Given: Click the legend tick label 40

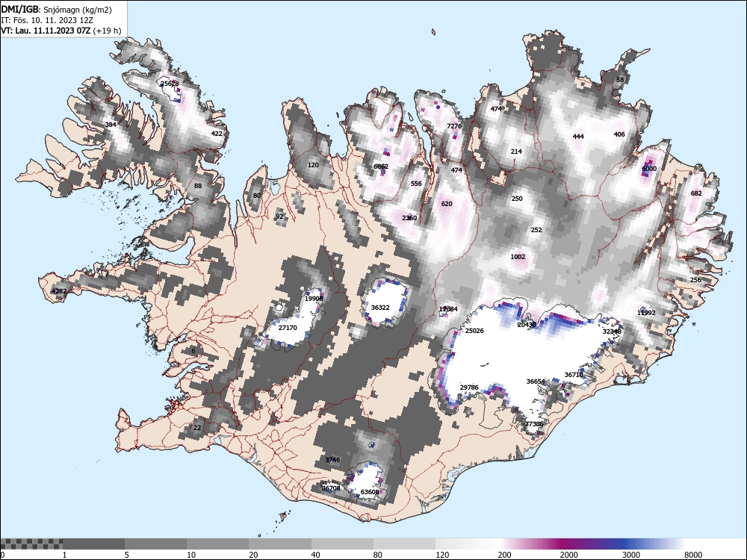Looking at the screenshot, I should (x=315, y=555).
